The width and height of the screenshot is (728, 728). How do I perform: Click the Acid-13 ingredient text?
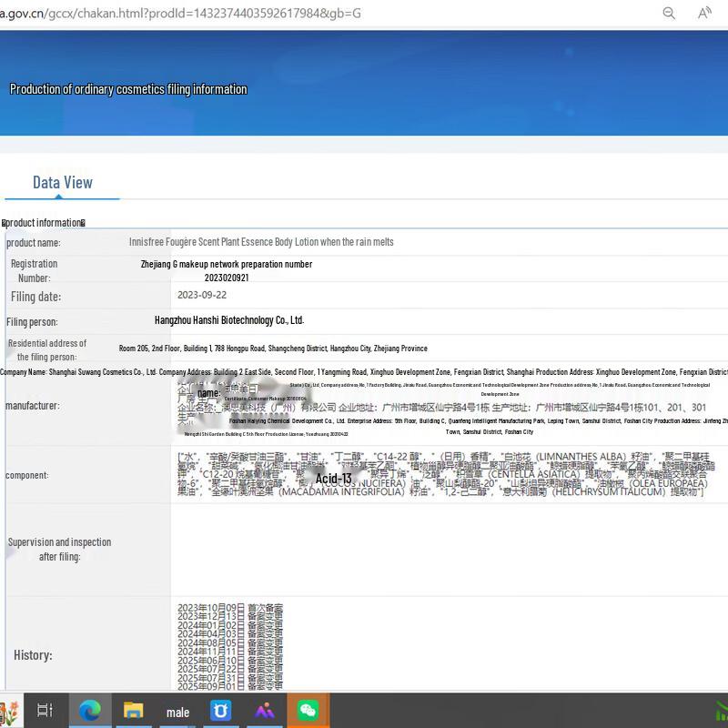click(x=334, y=479)
